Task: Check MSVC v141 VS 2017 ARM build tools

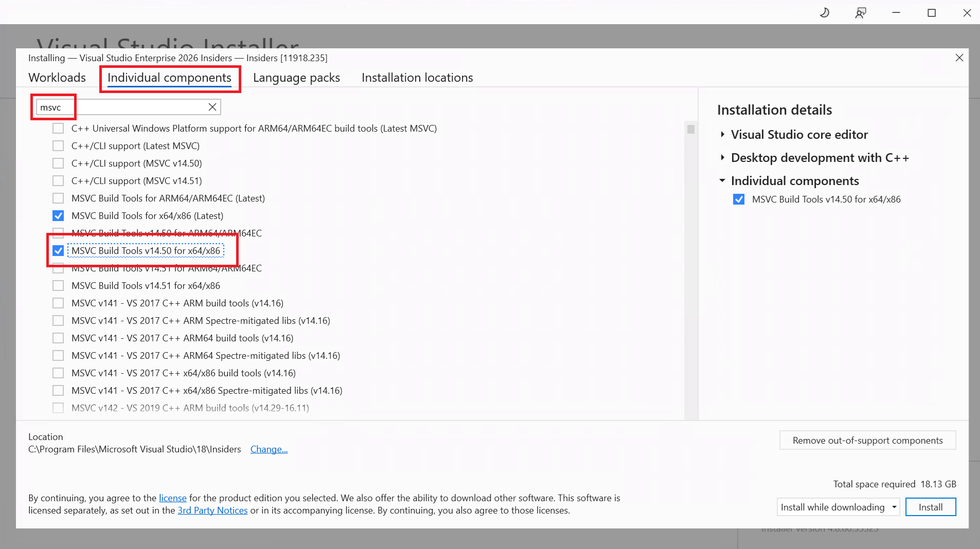Action: [x=58, y=303]
